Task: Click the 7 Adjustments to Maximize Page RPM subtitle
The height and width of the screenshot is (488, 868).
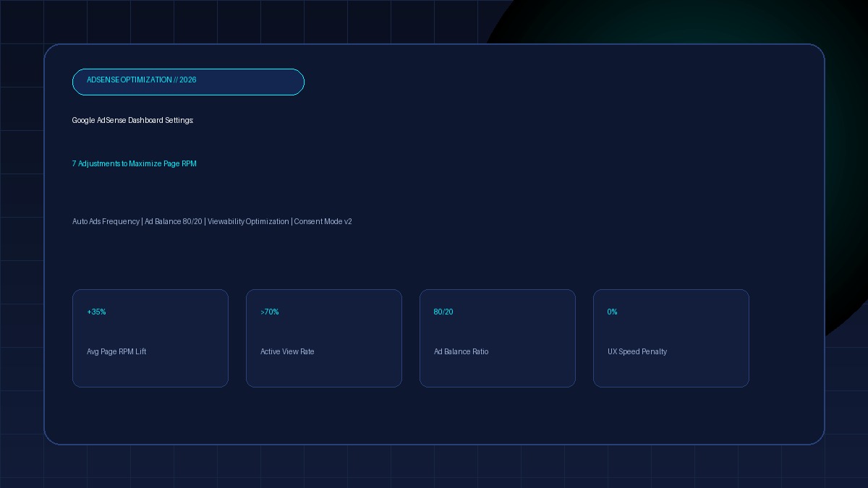Action: tap(135, 163)
